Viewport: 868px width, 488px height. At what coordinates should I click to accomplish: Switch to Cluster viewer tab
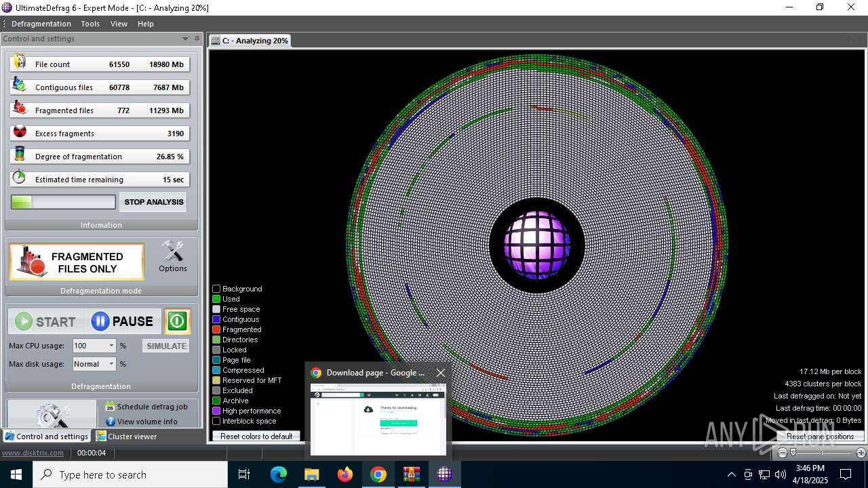pos(126,436)
